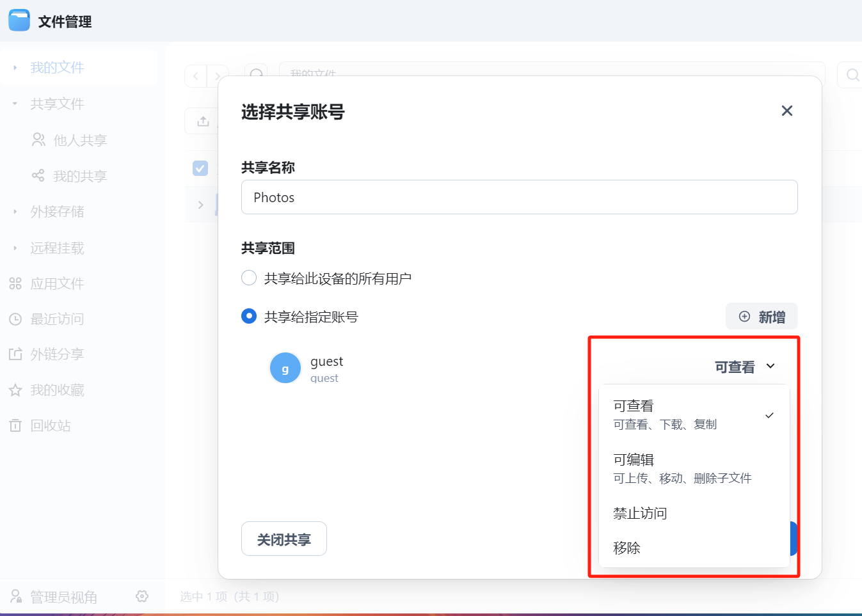Open 外链分享 in the sidebar

click(x=57, y=354)
